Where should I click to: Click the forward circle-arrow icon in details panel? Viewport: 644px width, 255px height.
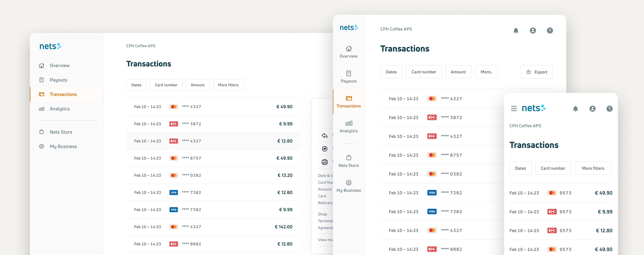325,149
